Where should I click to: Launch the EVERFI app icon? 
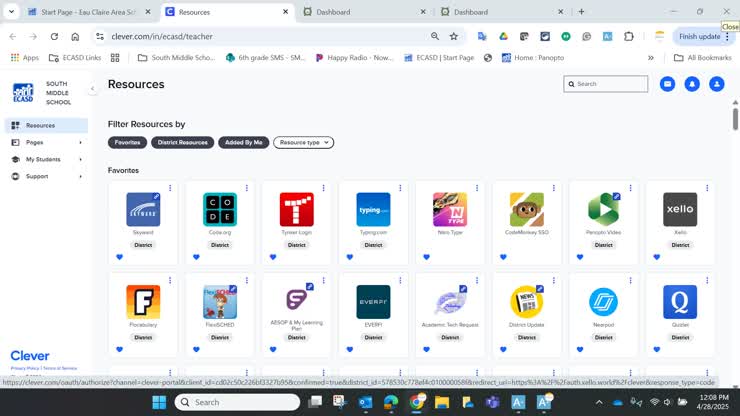tap(373, 302)
